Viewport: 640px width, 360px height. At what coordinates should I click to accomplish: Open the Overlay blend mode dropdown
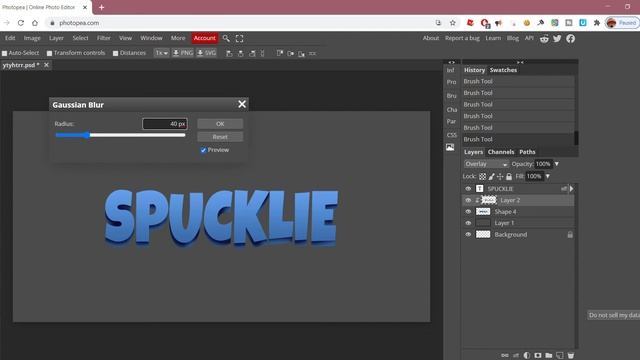(x=486, y=164)
